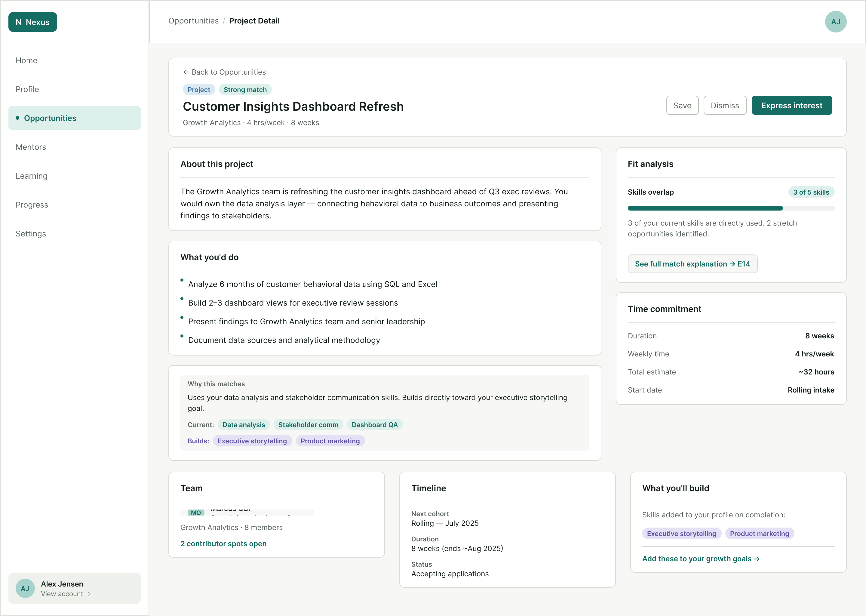This screenshot has width=866, height=616.
Task: Click the 'Fit analysis' card heading
Action: click(x=650, y=164)
